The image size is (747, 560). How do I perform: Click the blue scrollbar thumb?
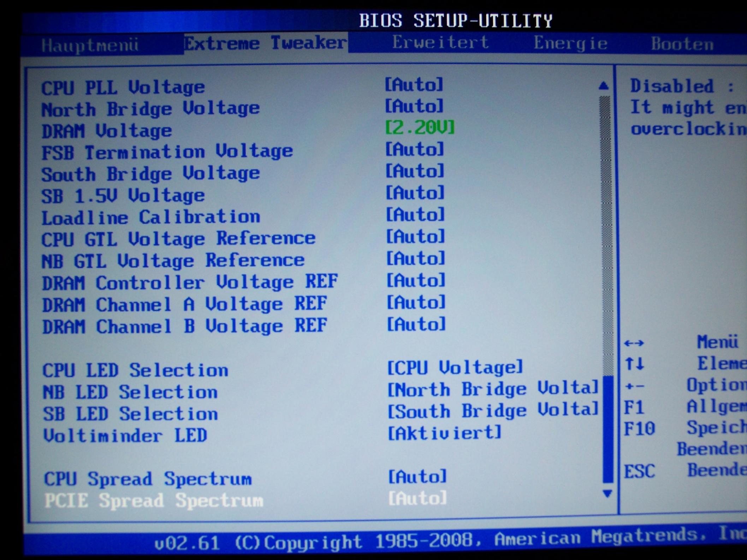click(x=608, y=429)
